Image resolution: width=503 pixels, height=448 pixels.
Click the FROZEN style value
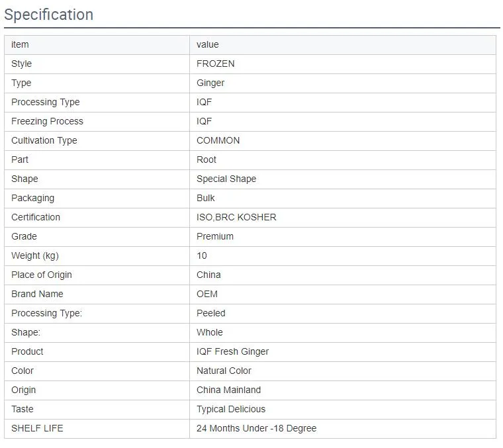(x=216, y=64)
